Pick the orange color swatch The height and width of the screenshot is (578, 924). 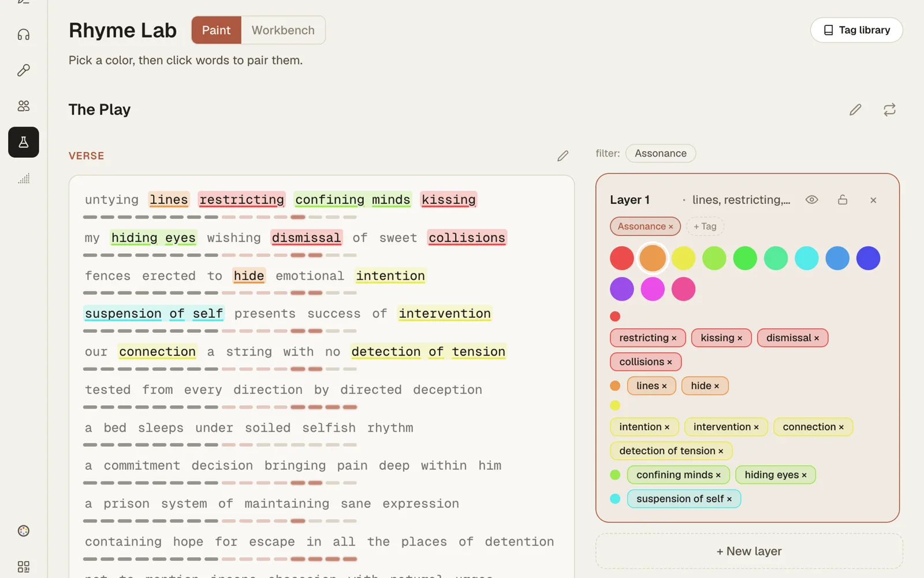(x=653, y=258)
